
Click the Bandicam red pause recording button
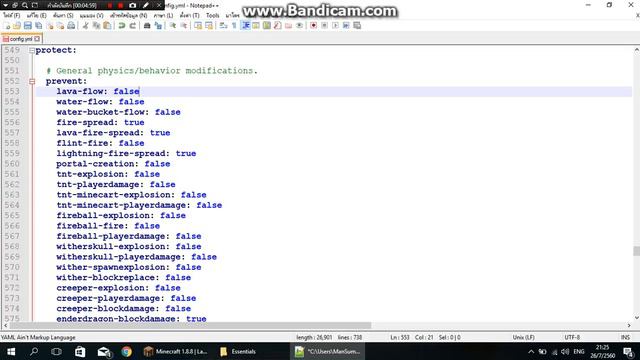[x=110, y=5]
